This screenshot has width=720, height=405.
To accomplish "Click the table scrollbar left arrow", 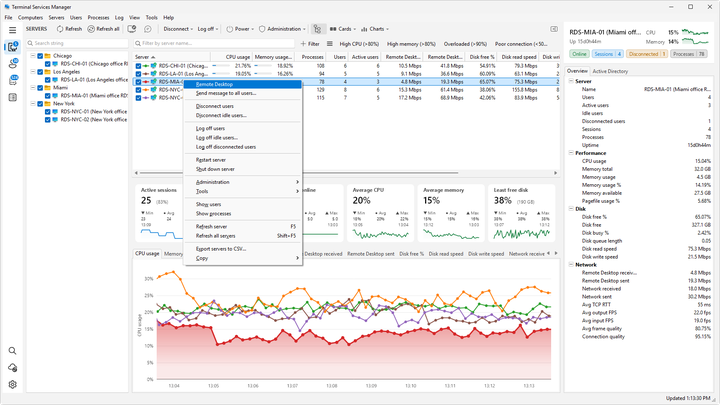I will click(x=136, y=173).
